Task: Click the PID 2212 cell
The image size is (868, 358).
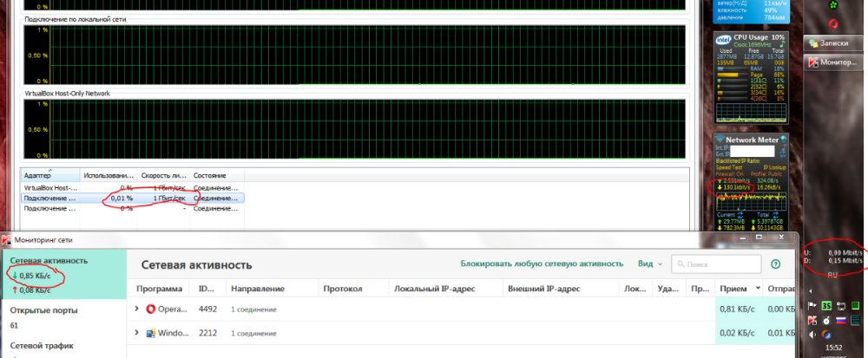Action: [207, 333]
